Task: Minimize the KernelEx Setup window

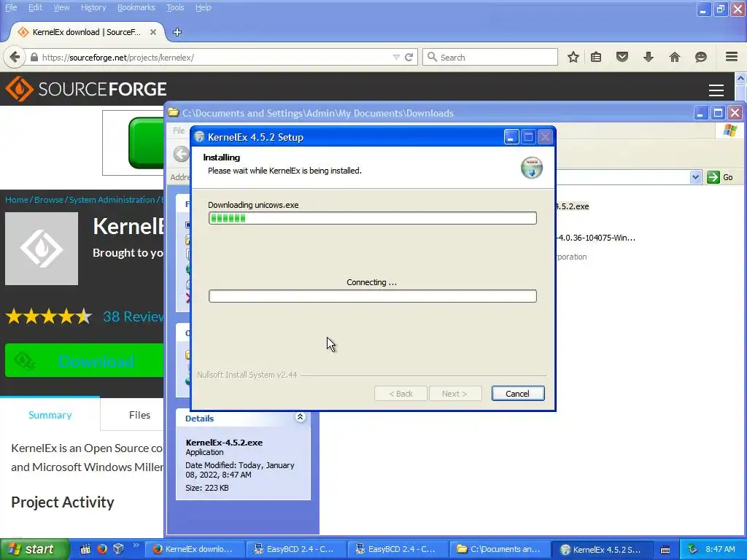Action: (x=511, y=137)
